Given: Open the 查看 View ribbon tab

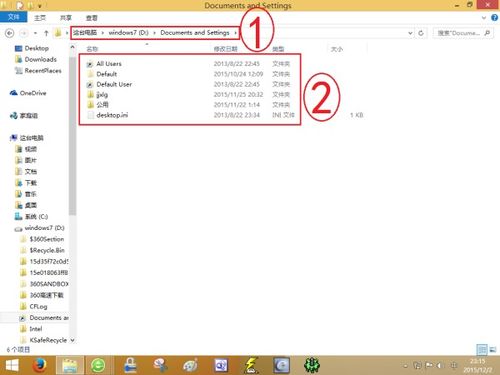Looking at the screenshot, I should [92, 18].
